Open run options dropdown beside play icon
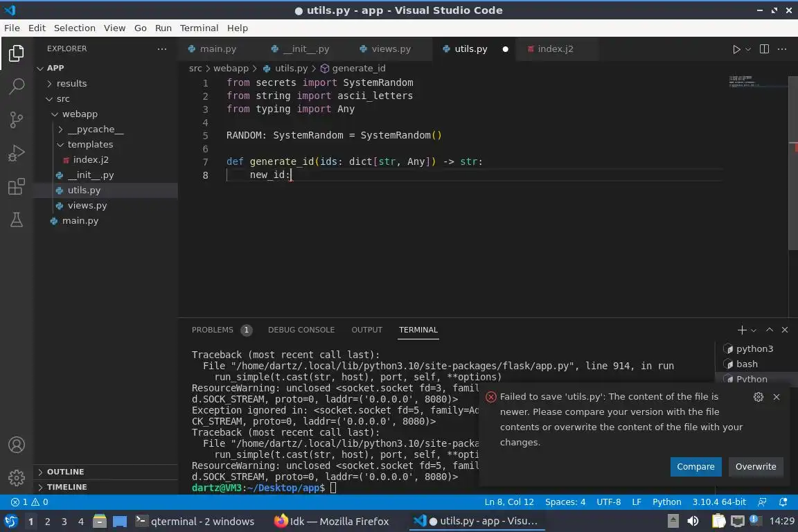Image resolution: width=798 pixels, height=532 pixels. 748,49
